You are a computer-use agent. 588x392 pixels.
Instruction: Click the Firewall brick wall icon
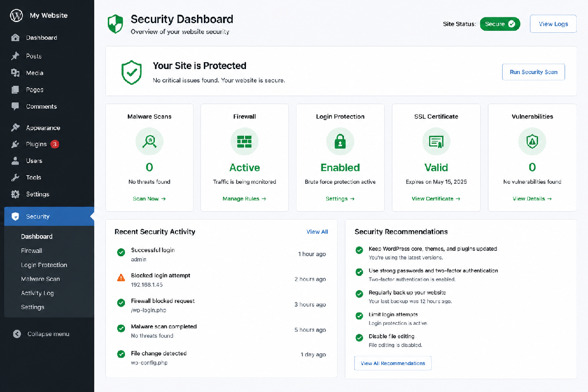click(245, 142)
